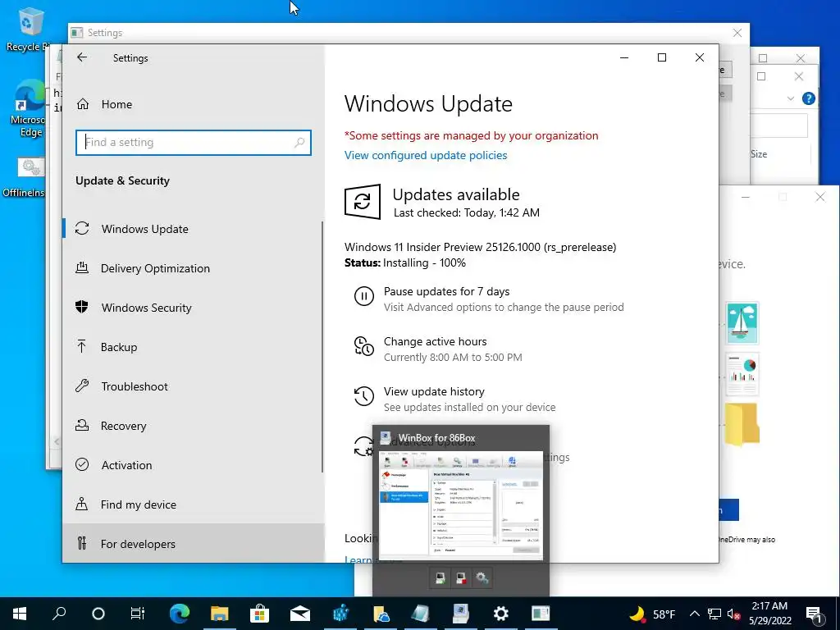The width and height of the screenshot is (840, 630).
Task: Click Pause updates for 7 days
Action: [x=446, y=291]
